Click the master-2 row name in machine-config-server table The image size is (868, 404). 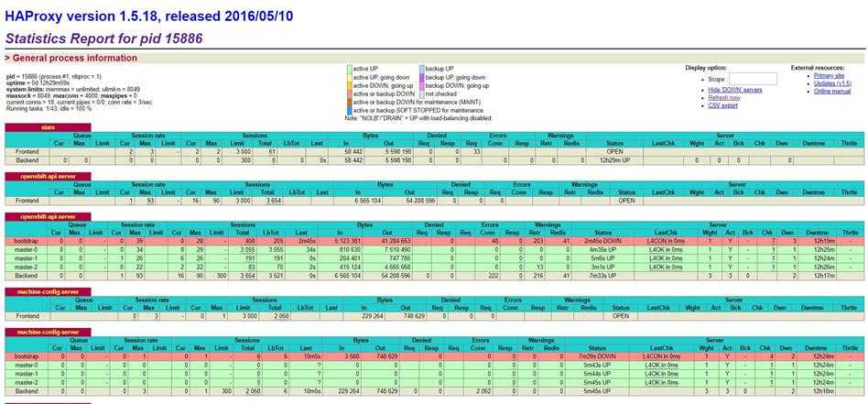coord(27,382)
